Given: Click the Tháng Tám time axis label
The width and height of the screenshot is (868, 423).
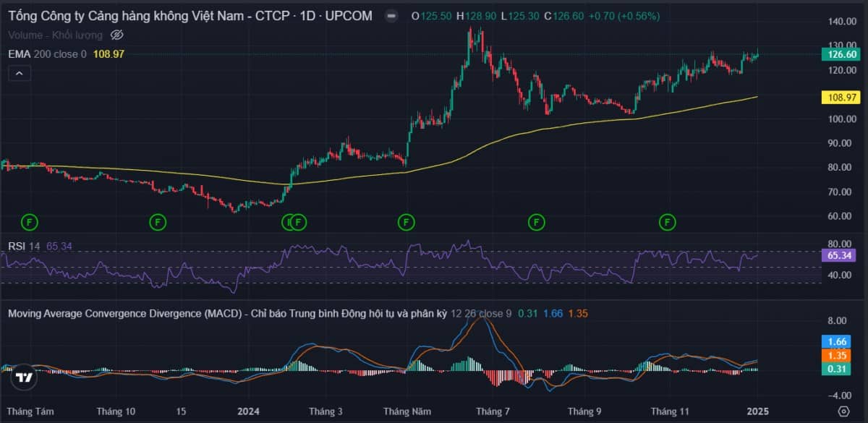Looking at the screenshot, I should click(30, 411).
